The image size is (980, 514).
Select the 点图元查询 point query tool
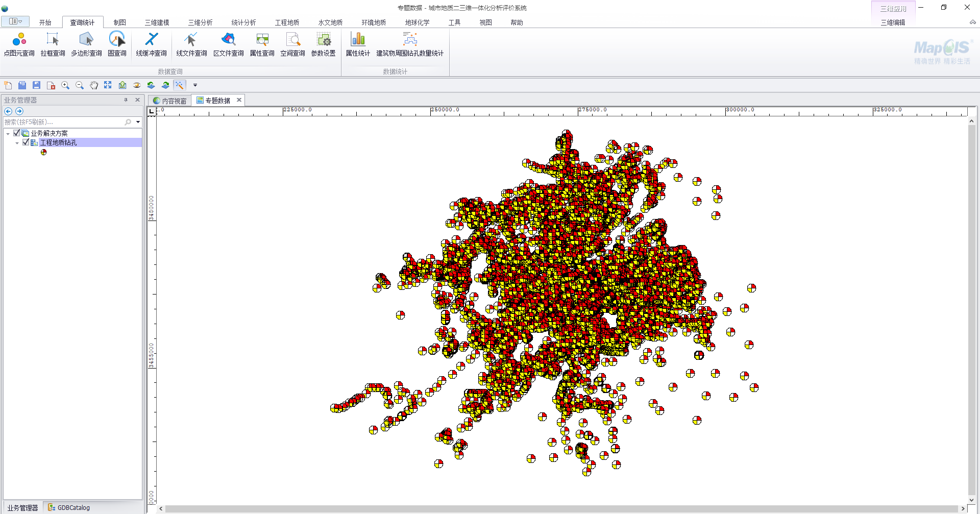19,44
